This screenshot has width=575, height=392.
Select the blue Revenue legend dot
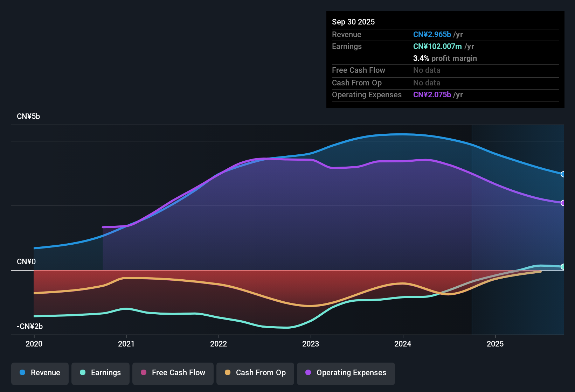click(x=22, y=373)
